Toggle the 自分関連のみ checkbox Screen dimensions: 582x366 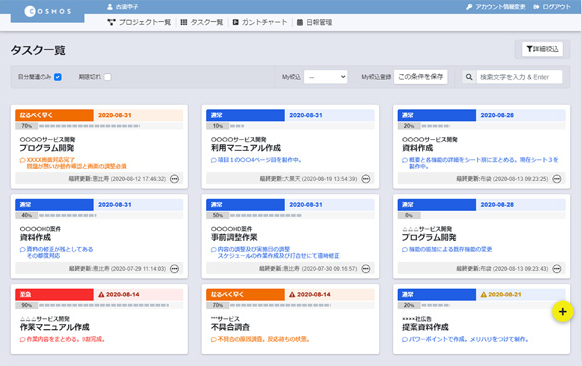[x=58, y=77]
